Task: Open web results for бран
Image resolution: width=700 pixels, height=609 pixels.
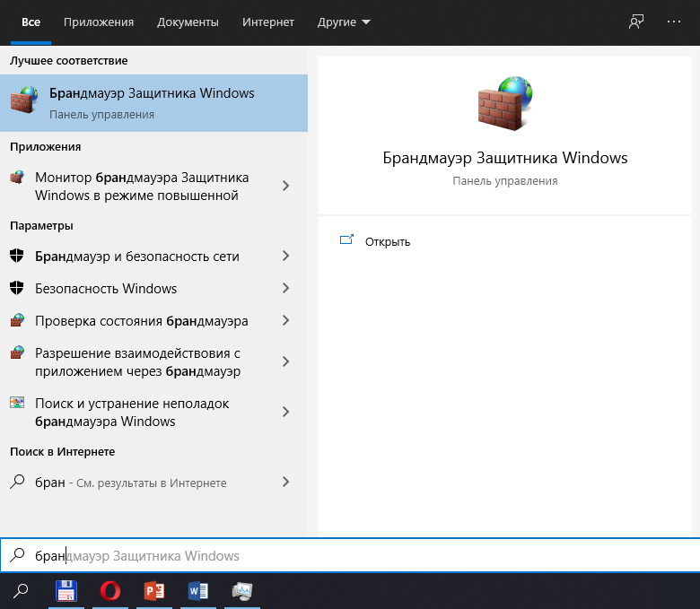Action: pos(130,483)
